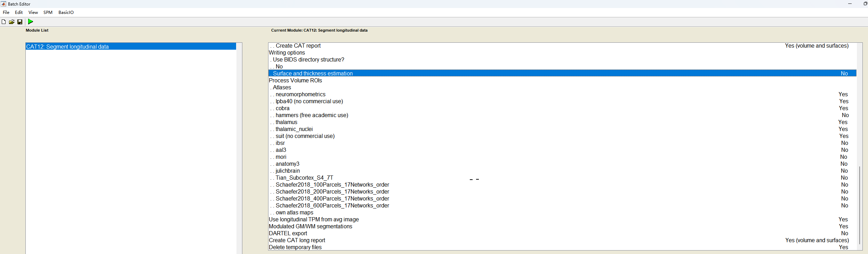Select the neuromorphometrics atlas option
Viewport: 868px width, 254px height.
pos(300,95)
